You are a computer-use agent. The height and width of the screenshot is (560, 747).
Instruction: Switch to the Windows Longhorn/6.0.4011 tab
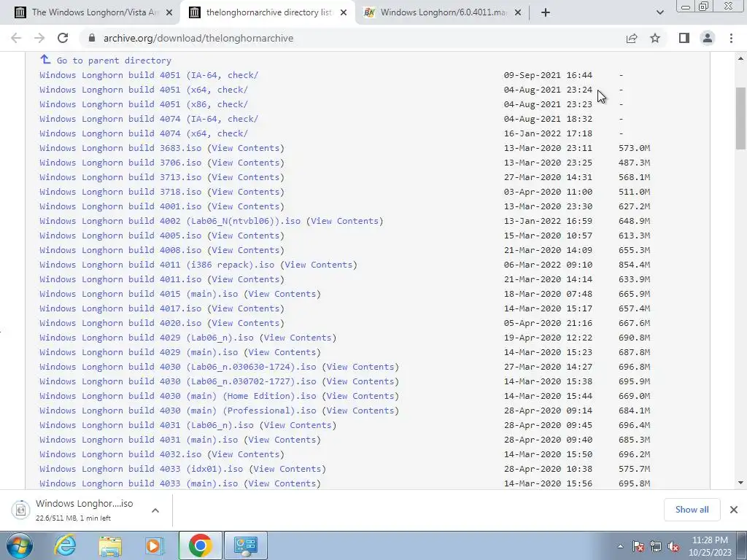(443, 12)
